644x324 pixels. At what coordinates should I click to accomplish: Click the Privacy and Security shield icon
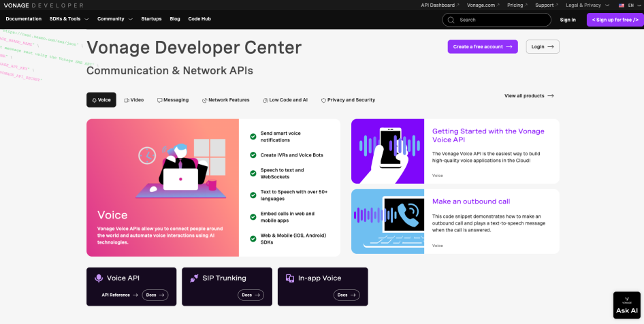pos(323,100)
